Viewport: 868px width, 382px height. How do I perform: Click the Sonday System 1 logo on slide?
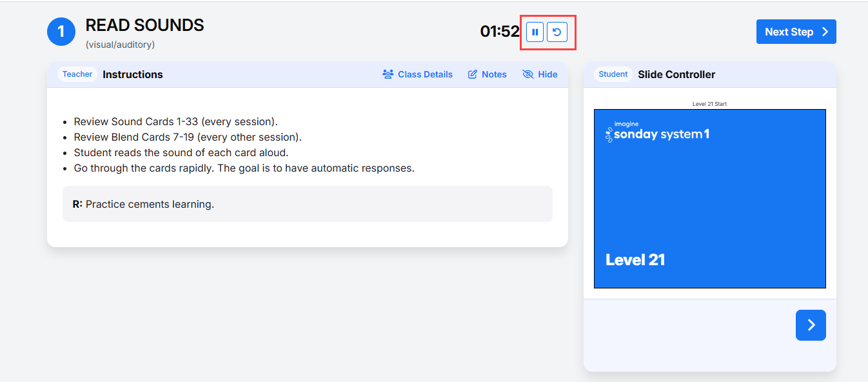tap(657, 132)
